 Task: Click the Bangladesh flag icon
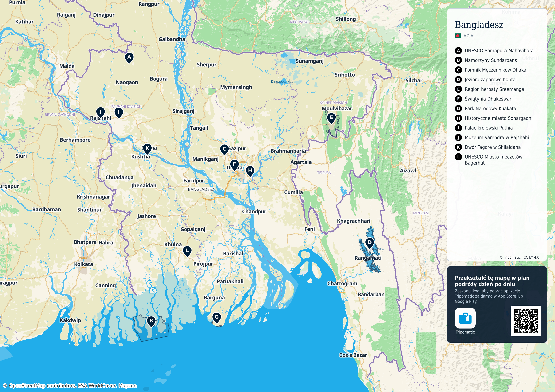pyautogui.click(x=458, y=36)
